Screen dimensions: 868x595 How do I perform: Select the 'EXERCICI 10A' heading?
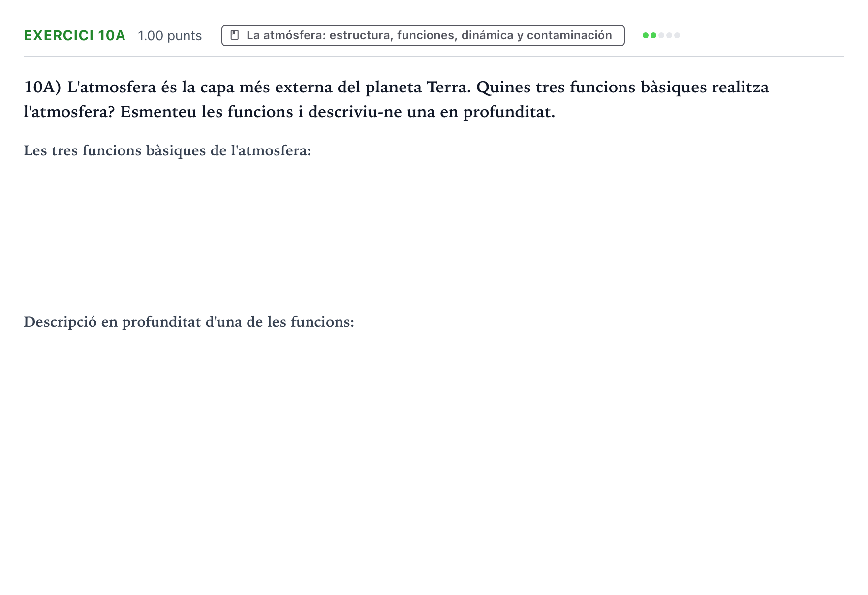click(x=75, y=35)
